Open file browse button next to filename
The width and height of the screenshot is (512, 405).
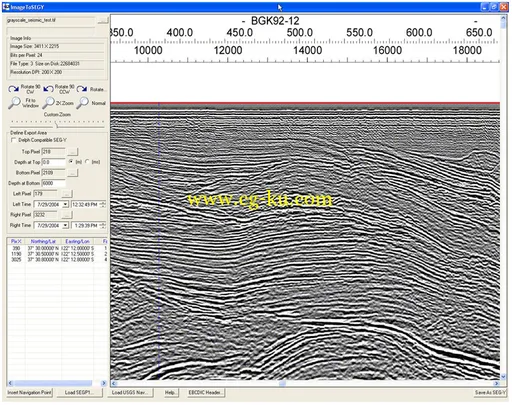[103, 21]
